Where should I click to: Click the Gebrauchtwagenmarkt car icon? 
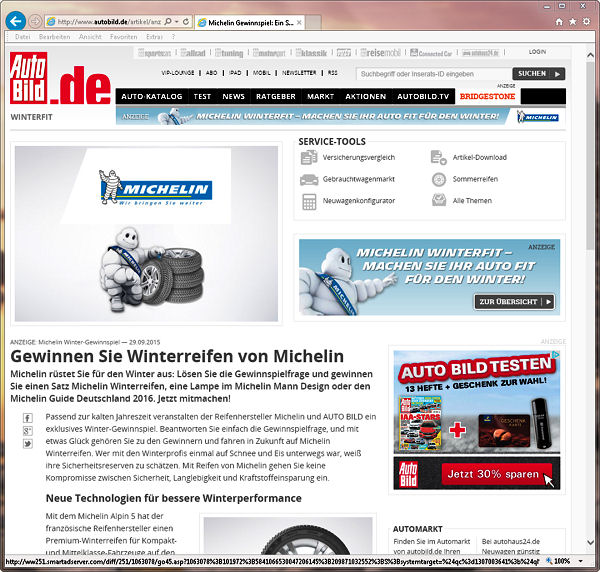click(x=309, y=179)
